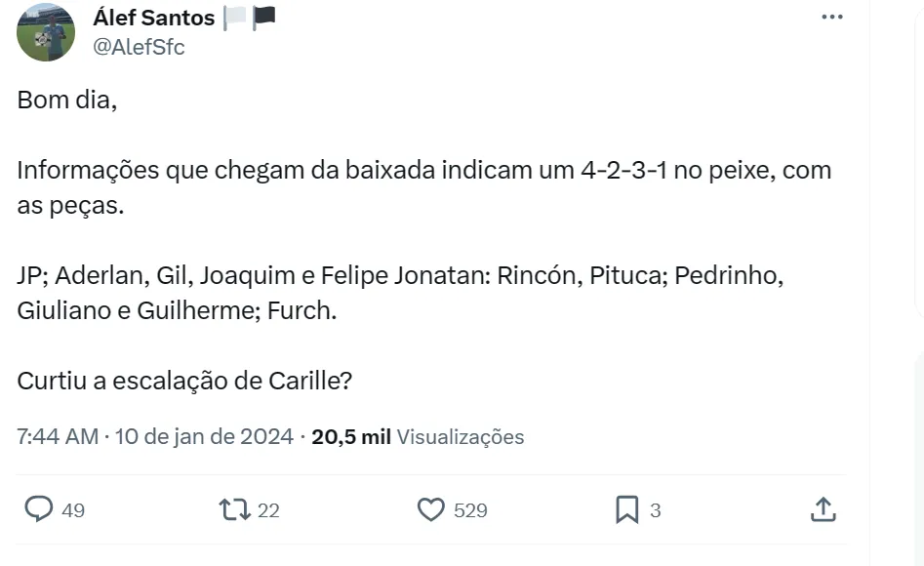The image size is (924, 566).
Task: Open the @AlefSfc handle link
Action: (138, 46)
